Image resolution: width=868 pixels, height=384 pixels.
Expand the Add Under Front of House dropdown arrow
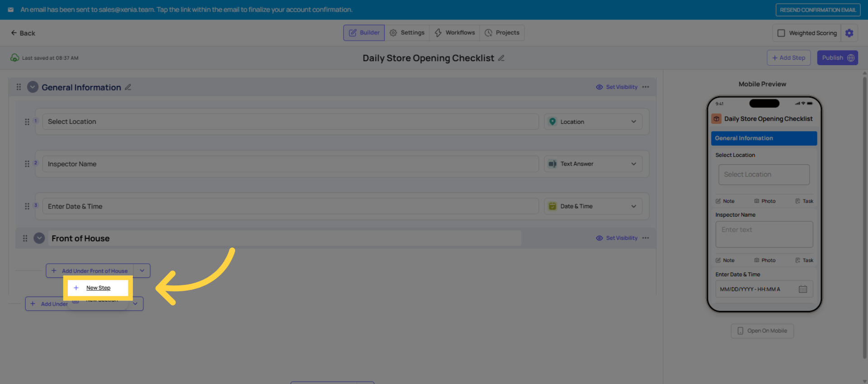pos(142,271)
